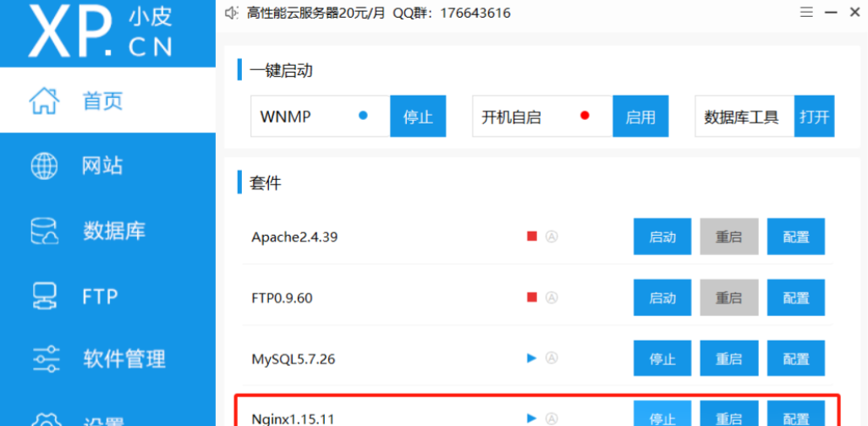868x426 pixels.
Task: Click the 开机自启 label text
Action: [511, 117]
